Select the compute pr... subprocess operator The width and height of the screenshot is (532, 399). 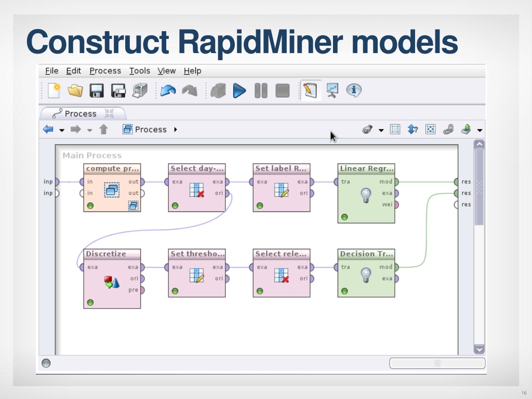tap(112, 188)
